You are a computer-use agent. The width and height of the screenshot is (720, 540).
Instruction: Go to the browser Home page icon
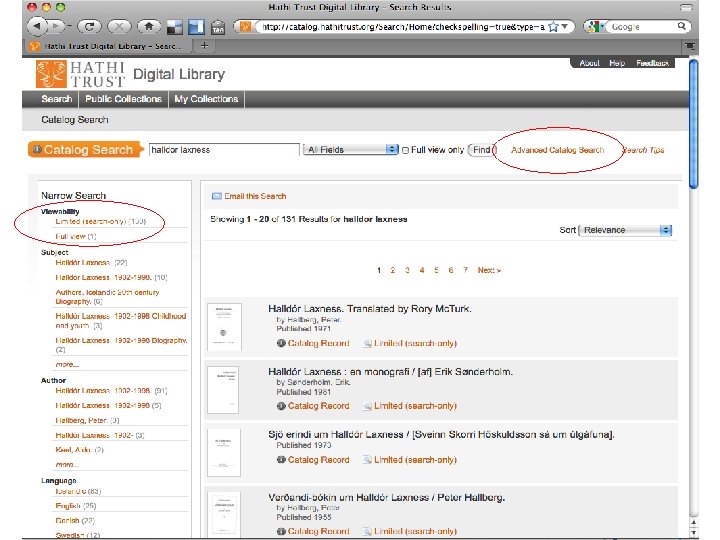coord(149,27)
